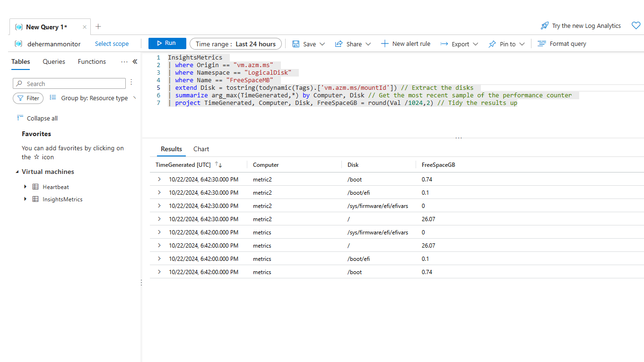Screen dimensions: 644x362
Task: Open the Export dropdown
Action: (x=476, y=44)
